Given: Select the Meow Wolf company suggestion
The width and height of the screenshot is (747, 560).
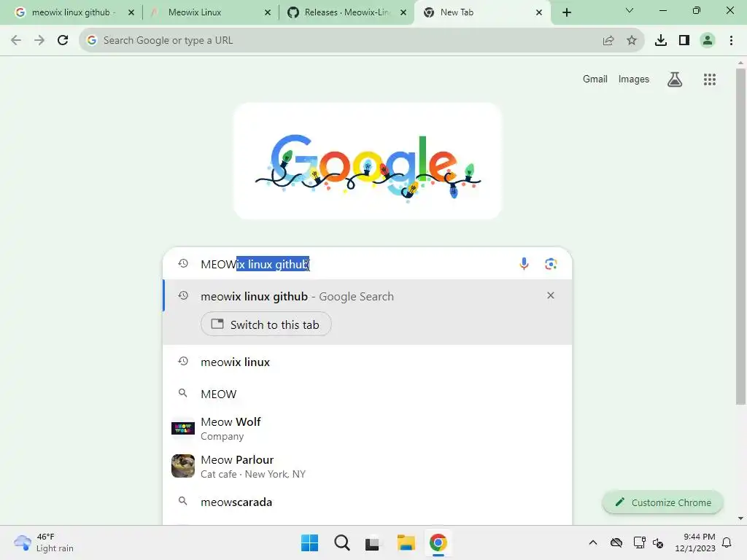Looking at the screenshot, I should click(x=367, y=429).
